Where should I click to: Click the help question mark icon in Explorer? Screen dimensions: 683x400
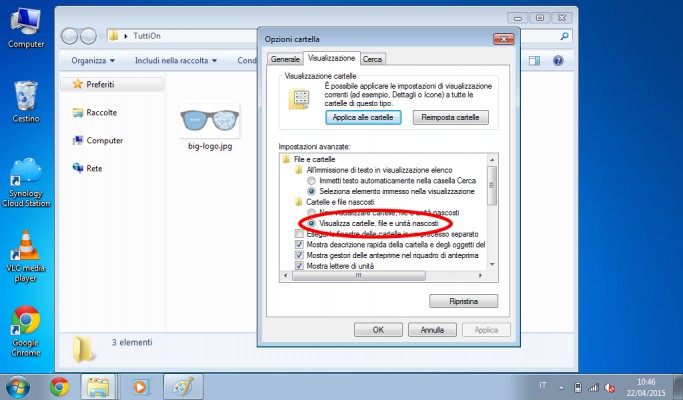point(558,61)
